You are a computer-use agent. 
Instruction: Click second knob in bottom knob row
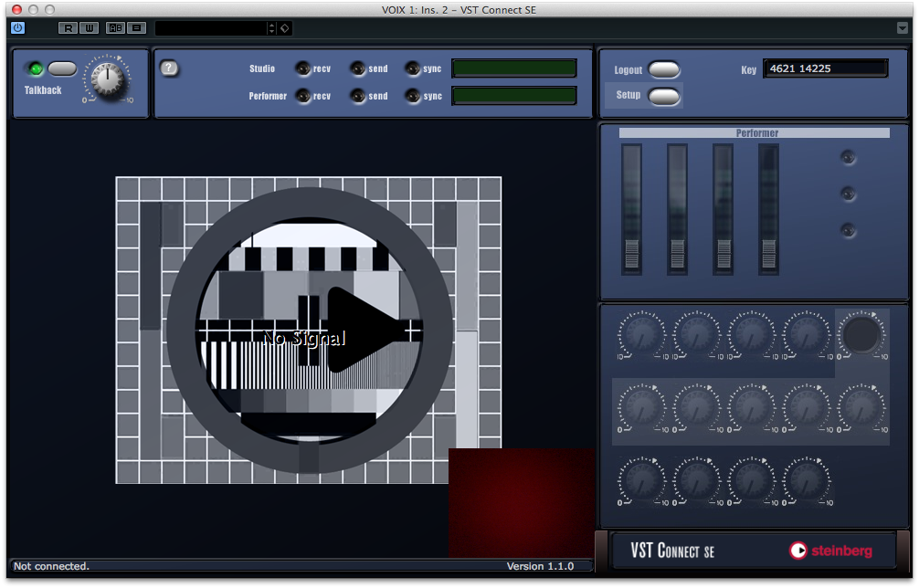tap(697, 481)
